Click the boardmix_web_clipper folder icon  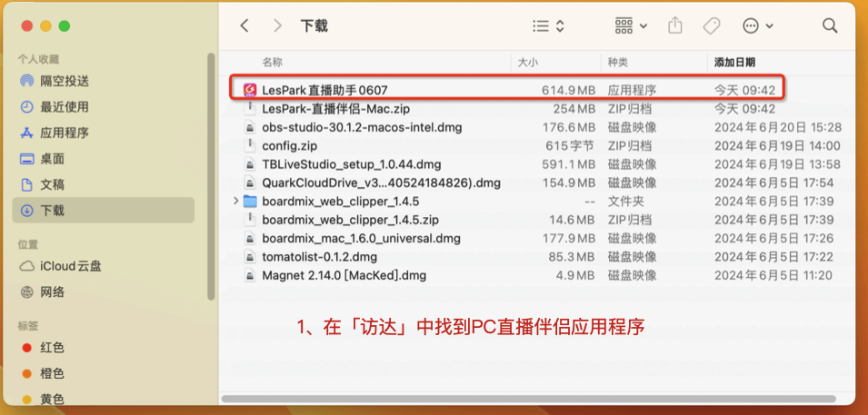[250, 201]
